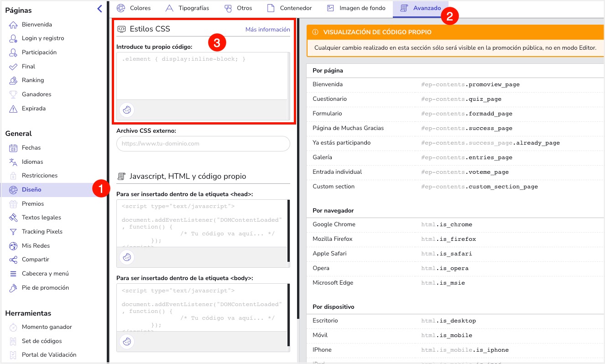The width and height of the screenshot is (605, 364).
Task: Switch to the Imagen de fondo tab
Action: click(356, 8)
